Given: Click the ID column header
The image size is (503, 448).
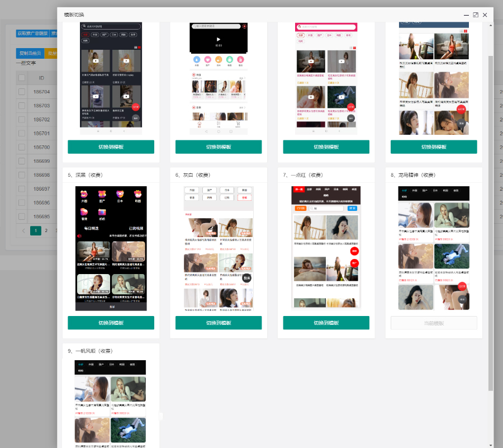Looking at the screenshot, I should [42, 78].
